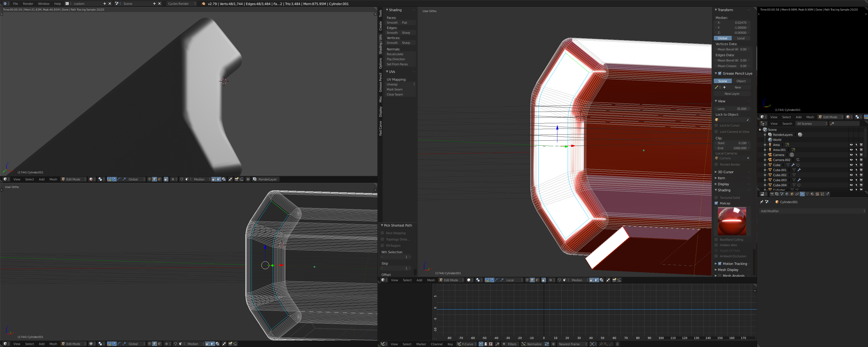Select face select mode in main viewport header
Screen dimensions: 868x347
537,280
